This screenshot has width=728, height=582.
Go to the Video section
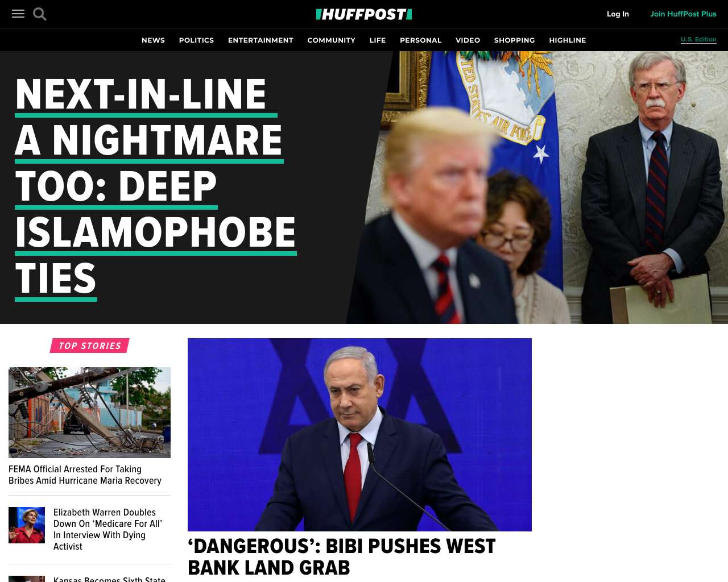point(468,40)
